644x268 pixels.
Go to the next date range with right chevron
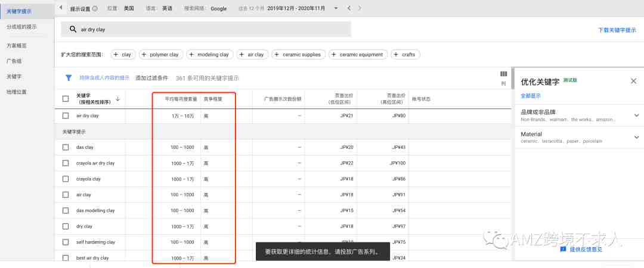[x=360, y=8]
